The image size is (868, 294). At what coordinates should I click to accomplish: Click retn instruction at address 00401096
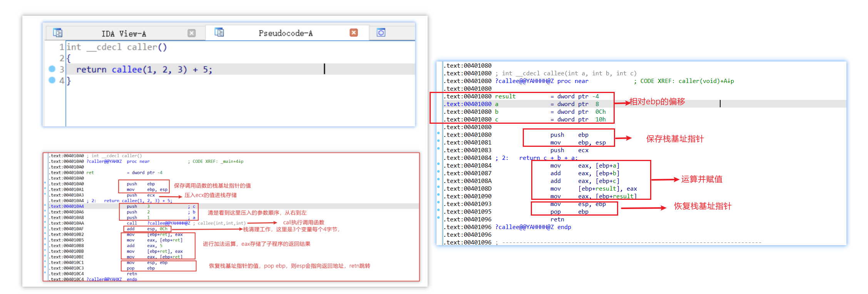[557, 219]
